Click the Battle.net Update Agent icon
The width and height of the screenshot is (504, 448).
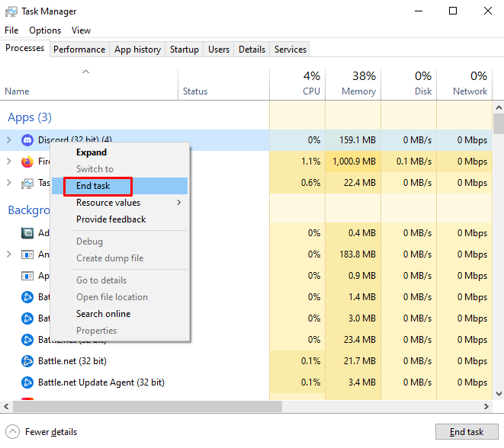pyautogui.click(x=27, y=382)
